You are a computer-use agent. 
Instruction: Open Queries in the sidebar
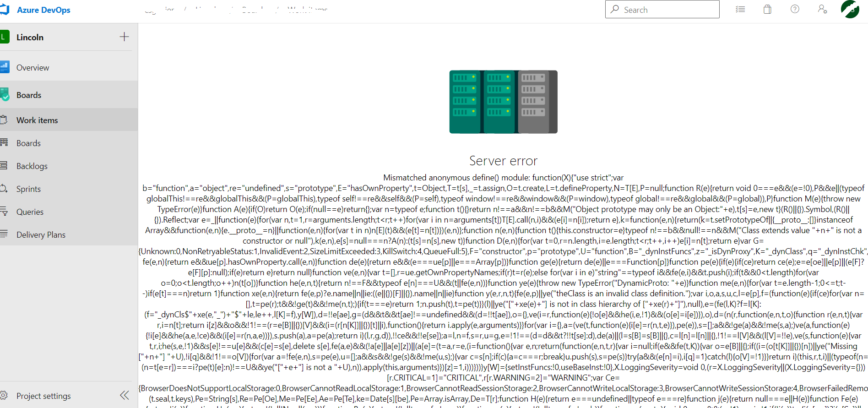point(69,212)
